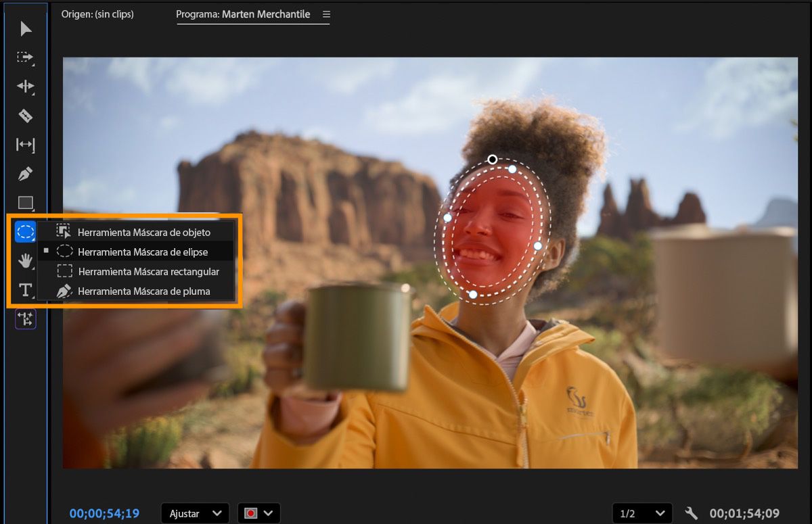Select the Razor tool
Image resolution: width=812 pixels, height=524 pixels.
26,116
